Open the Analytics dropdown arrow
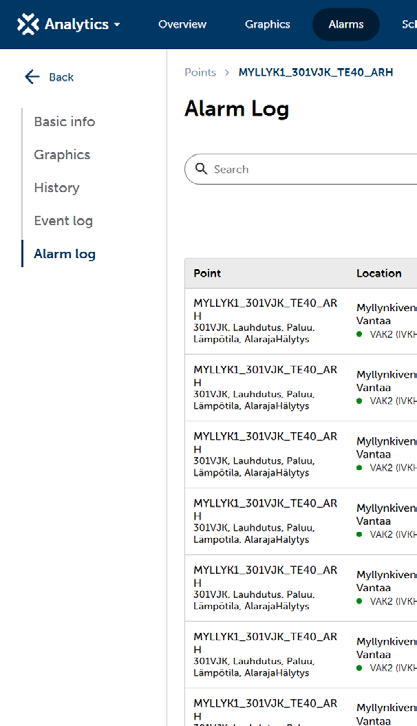The height and width of the screenshot is (726, 417). click(117, 25)
